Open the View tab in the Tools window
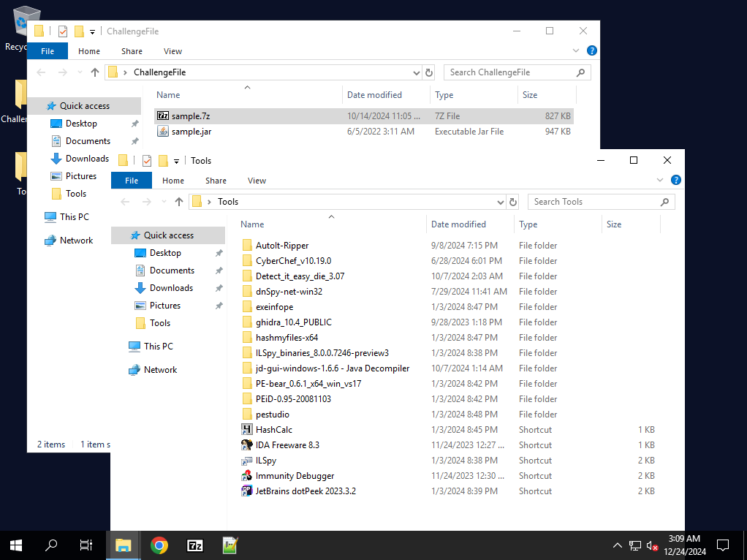 [x=257, y=181]
